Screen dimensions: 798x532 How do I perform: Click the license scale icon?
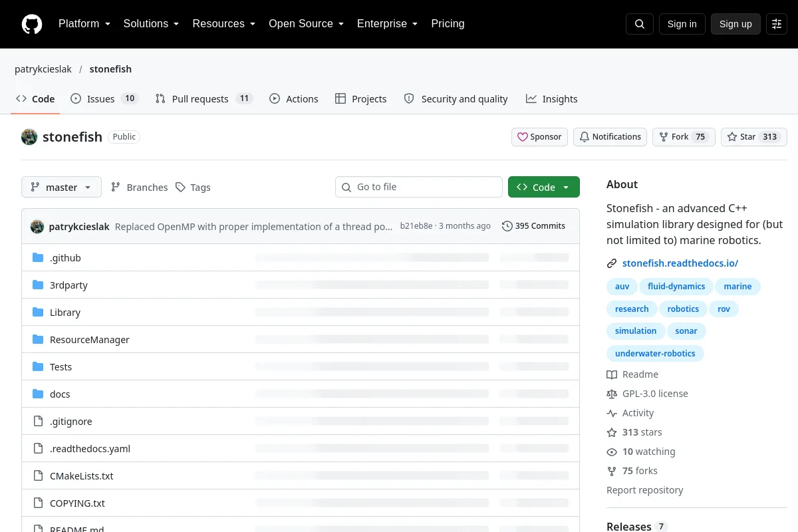pyautogui.click(x=612, y=394)
